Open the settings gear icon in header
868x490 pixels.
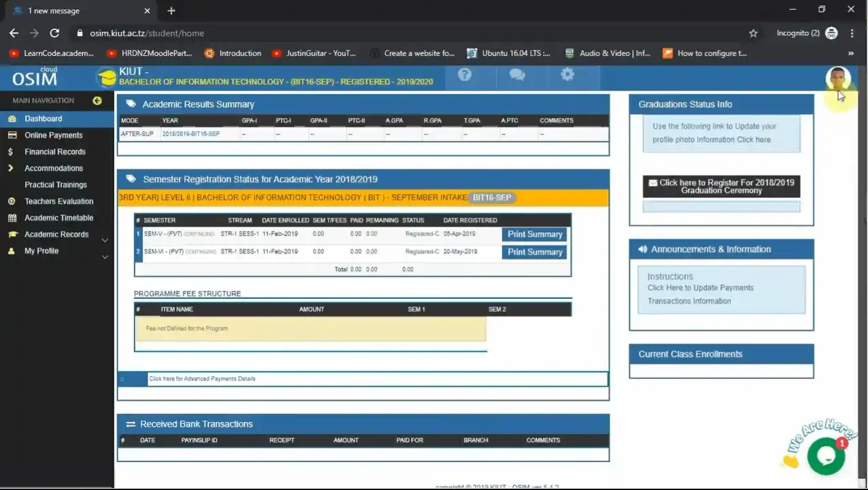[567, 76]
